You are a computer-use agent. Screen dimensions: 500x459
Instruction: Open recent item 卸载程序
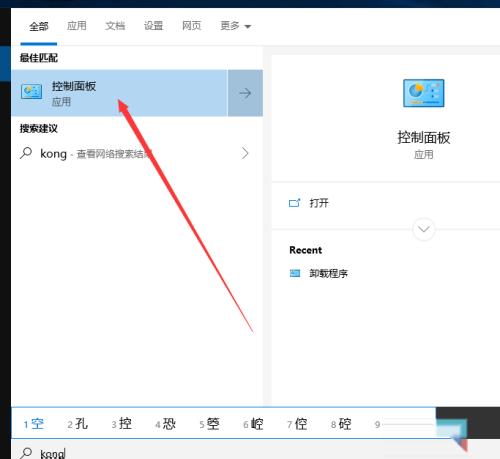(328, 273)
